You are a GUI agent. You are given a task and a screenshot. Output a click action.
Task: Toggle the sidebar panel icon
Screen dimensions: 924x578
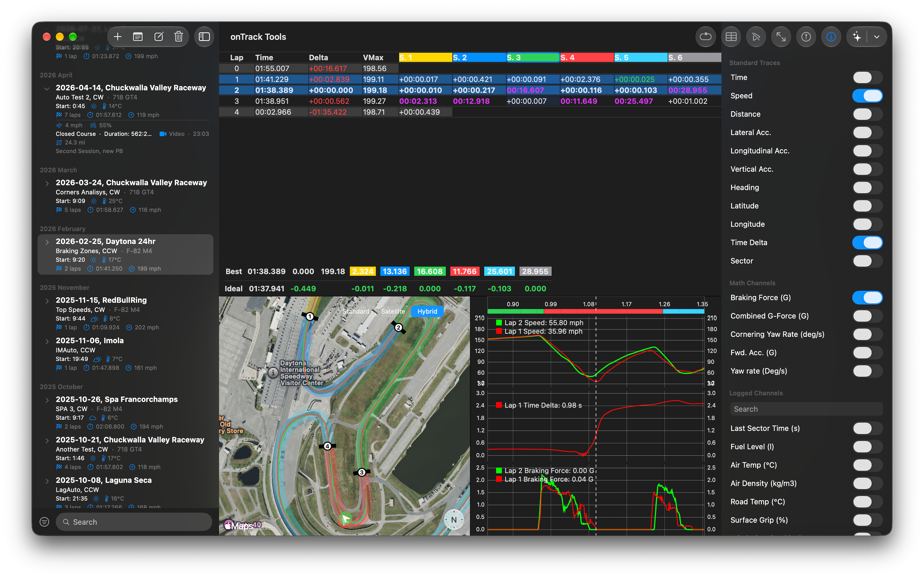click(204, 37)
